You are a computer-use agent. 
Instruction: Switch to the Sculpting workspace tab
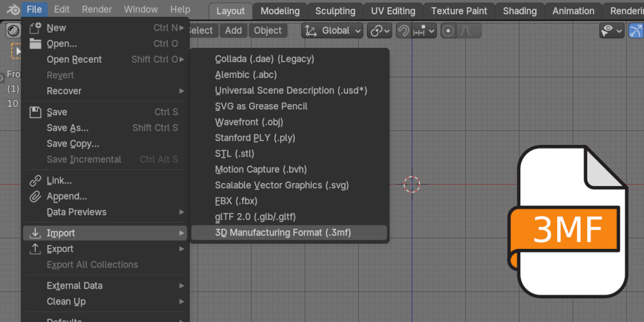point(335,11)
